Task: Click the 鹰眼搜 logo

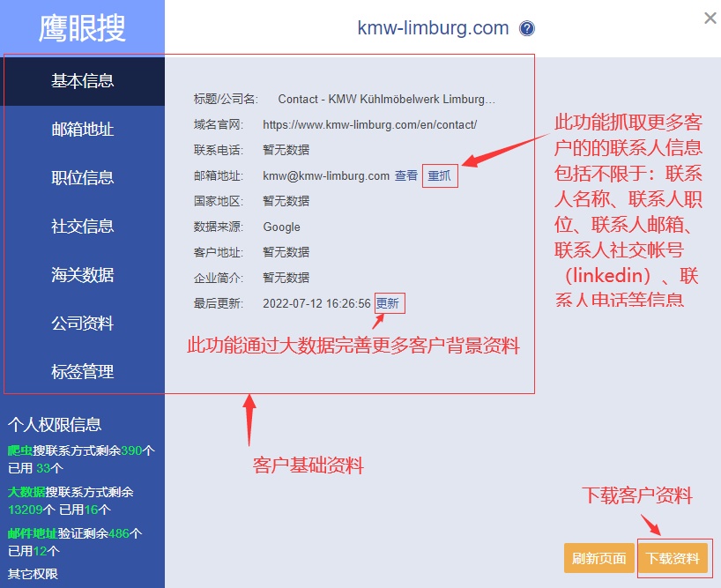Action: (x=82, y=28)
